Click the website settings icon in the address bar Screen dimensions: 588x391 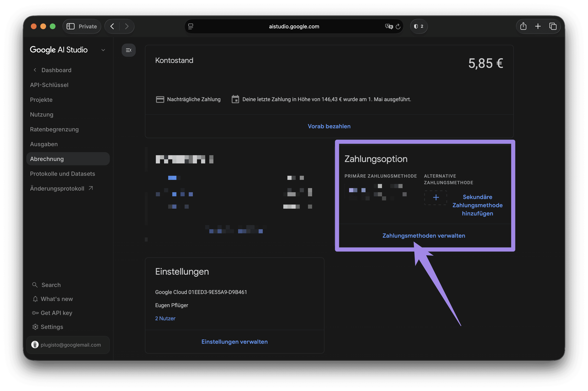coord(191,27)
